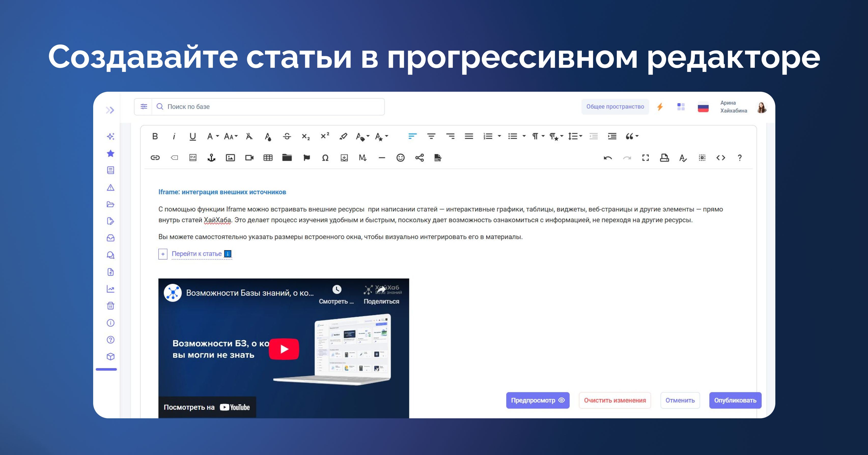
Task: Open the trash section in the sidebar
Action: [x=110, y=306]
